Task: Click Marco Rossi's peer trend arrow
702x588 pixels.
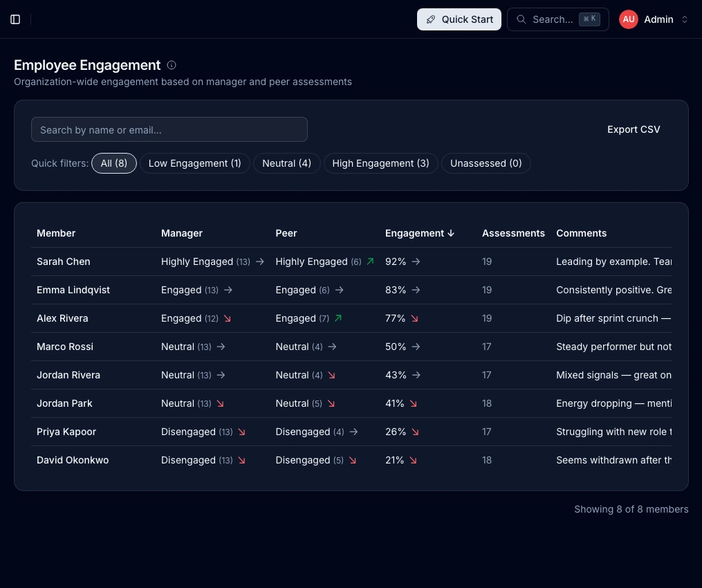Action: [332, 347]
